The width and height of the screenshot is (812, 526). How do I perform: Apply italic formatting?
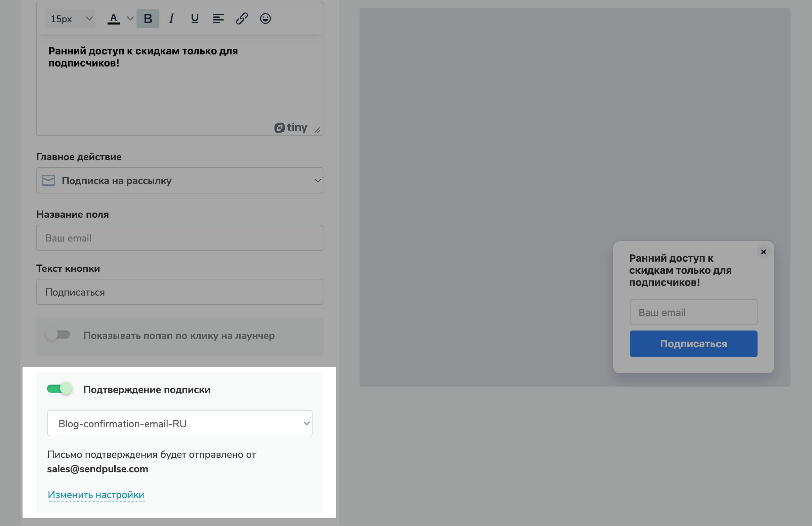(x=171, y=19)
